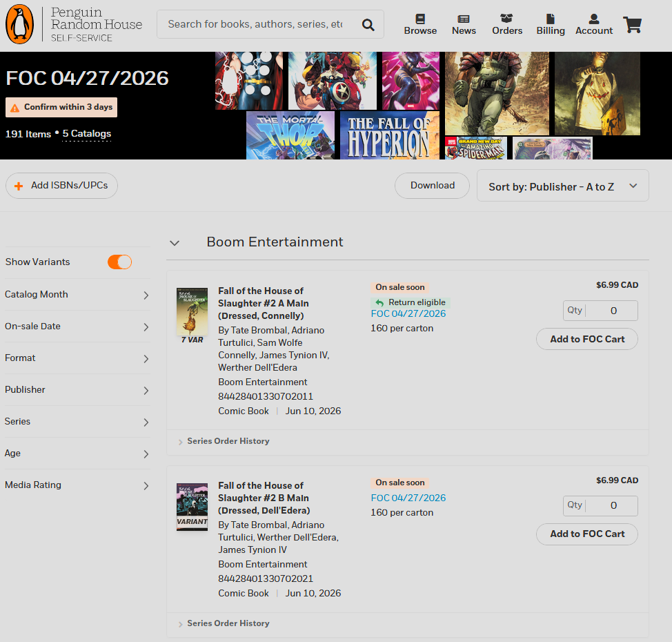Click Qty field for B Main item
This screenshot has width=672, height=642.
[600, 505]
